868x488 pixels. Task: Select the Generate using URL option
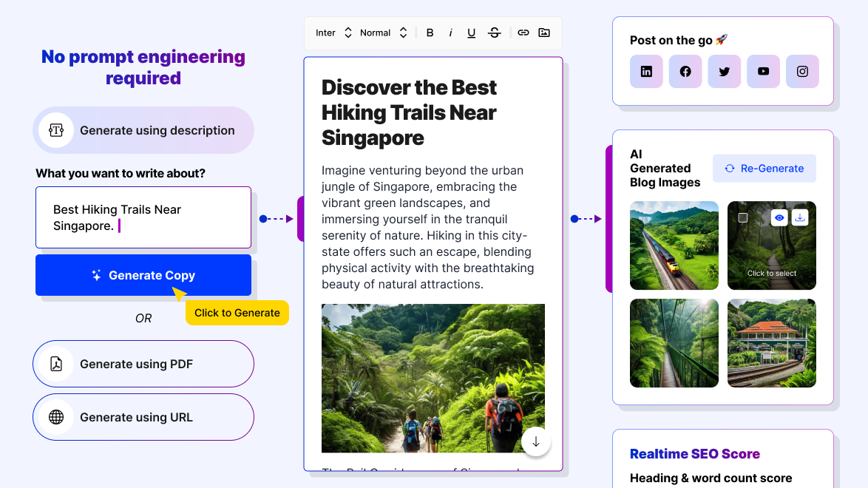(x=143, y=417)
